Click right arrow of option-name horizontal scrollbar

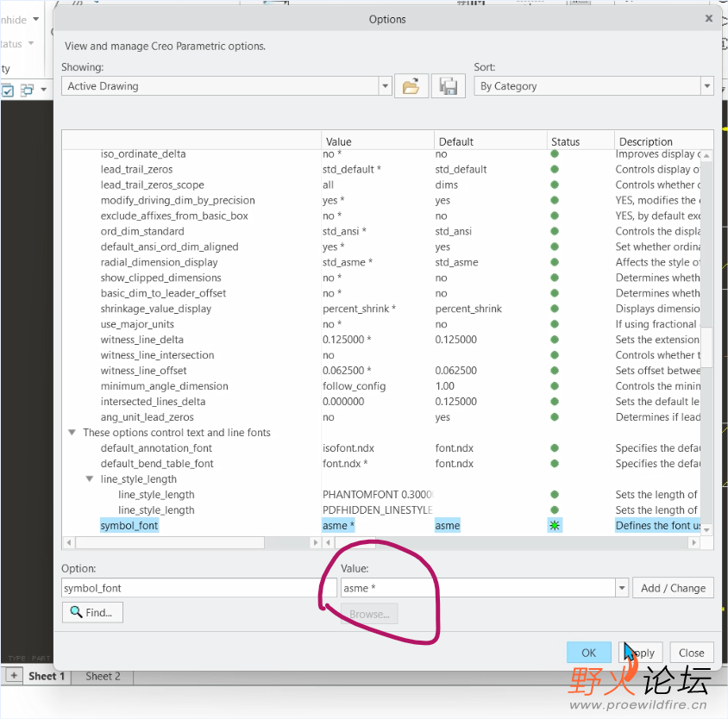[315, 542]
